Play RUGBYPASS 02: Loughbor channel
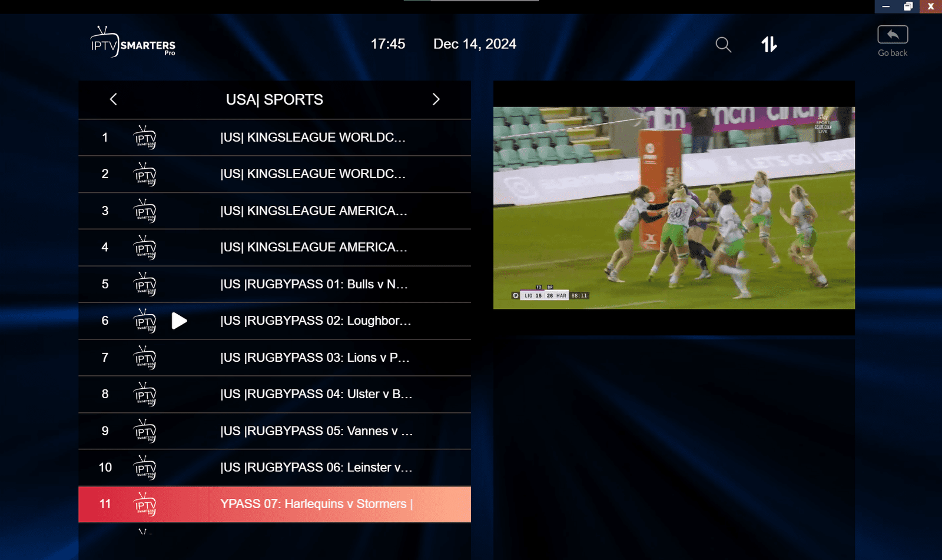 point(274,321)
